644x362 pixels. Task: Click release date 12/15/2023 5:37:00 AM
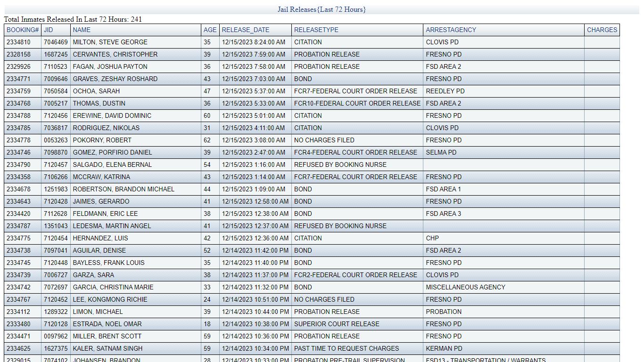point(254,91)
